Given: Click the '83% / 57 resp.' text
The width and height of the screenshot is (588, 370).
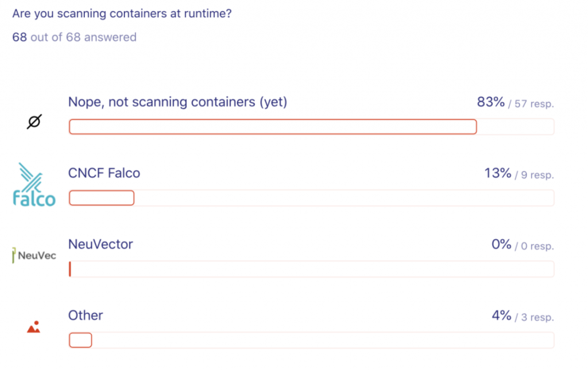Looking at the screenshot, I should click(x=515, y=103).
